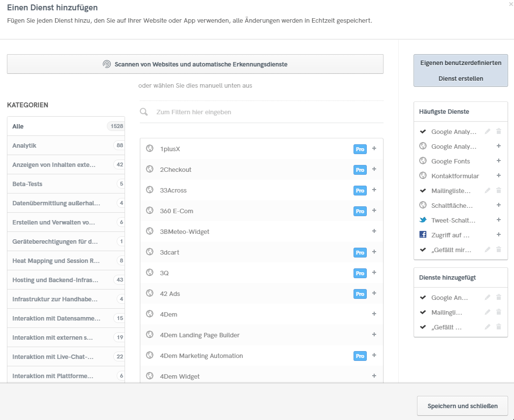
Task: Edit Google Analytics in Dienste hinzugefügt via pencil
Action: click(487, 297)
